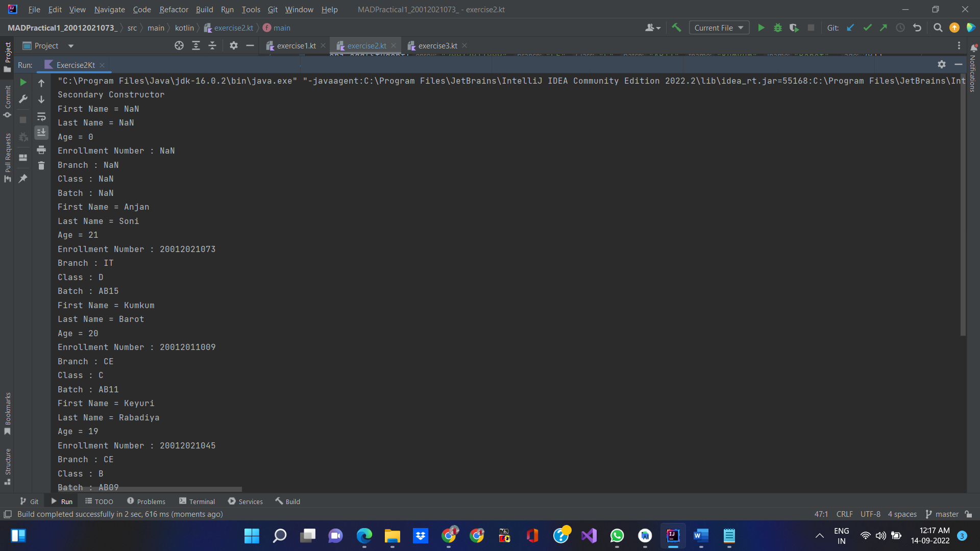Commit changes via the Git checkmark icon
The width and height of the screenshot is (980, 551).
click(867, 28)
